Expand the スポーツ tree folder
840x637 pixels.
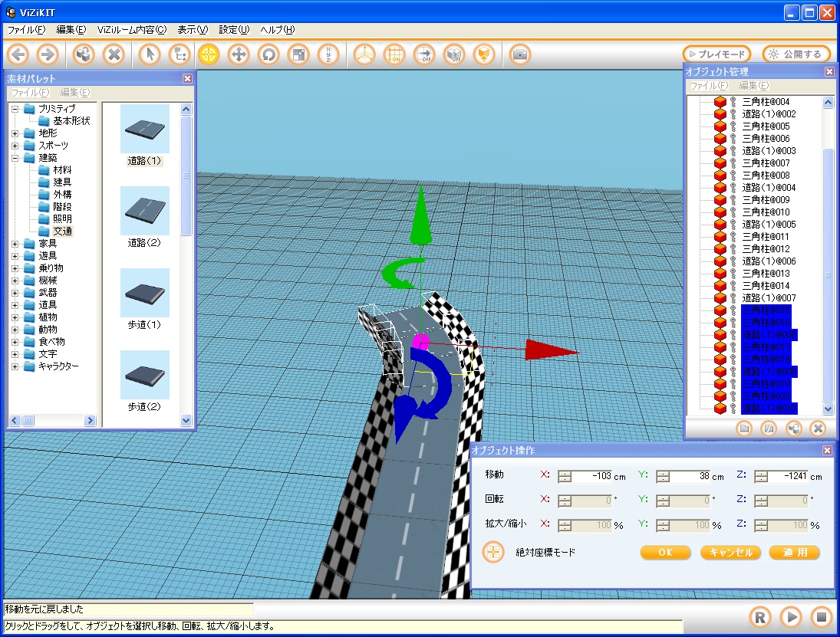(15, 146)
